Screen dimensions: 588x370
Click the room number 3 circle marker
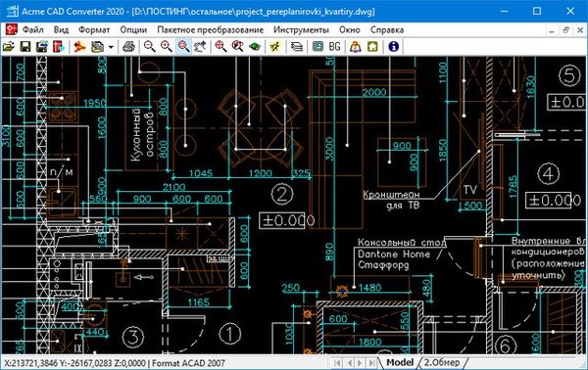pyautogui.click(x=132, y=337)
